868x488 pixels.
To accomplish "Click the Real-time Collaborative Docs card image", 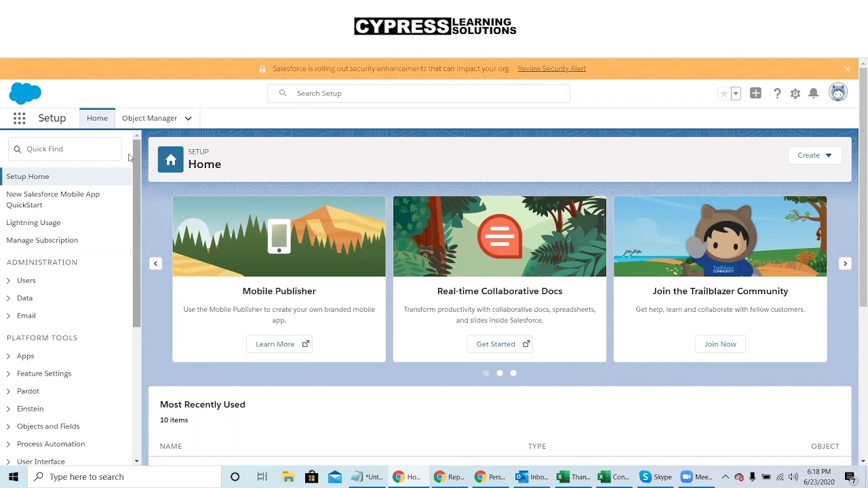I will click(500, 237).
